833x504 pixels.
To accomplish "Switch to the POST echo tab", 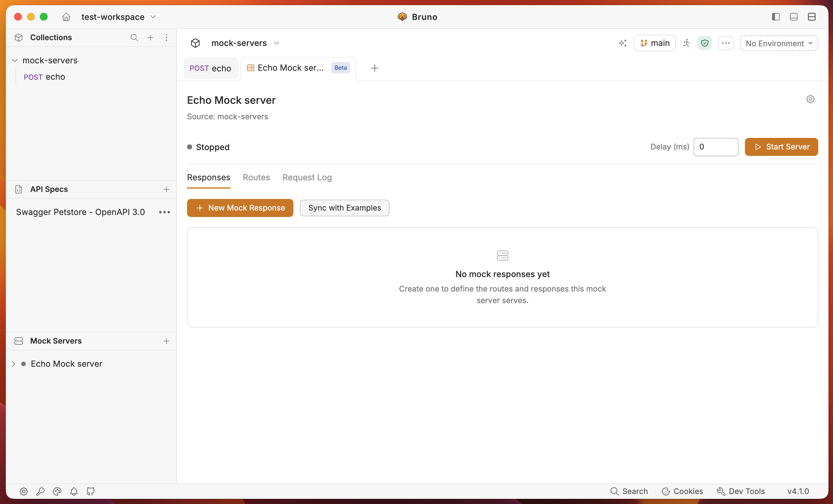I will 210,68.
